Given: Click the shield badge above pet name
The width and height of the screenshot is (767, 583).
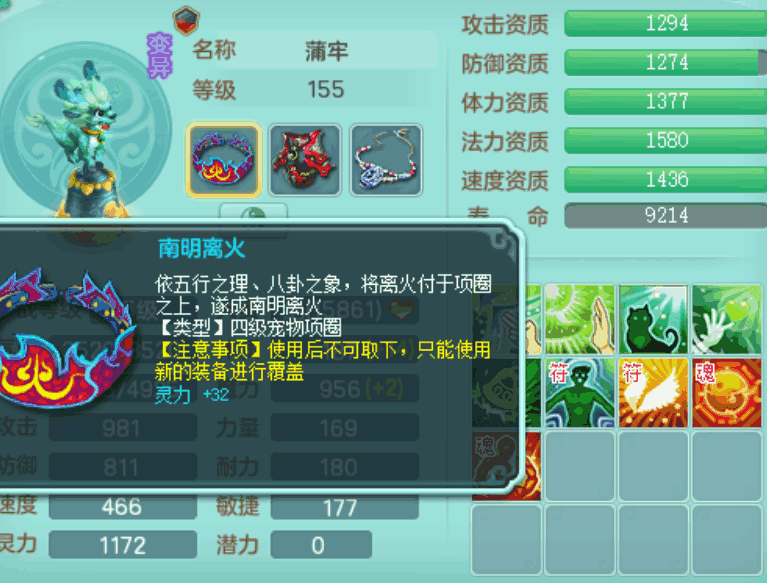Looking at the screenshot, I should click(x=186, y=21).
